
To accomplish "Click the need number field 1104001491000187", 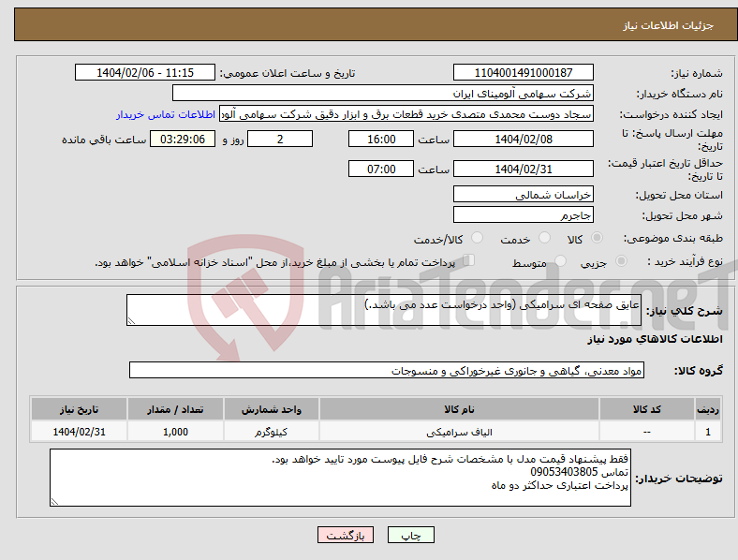I will 523,72.
